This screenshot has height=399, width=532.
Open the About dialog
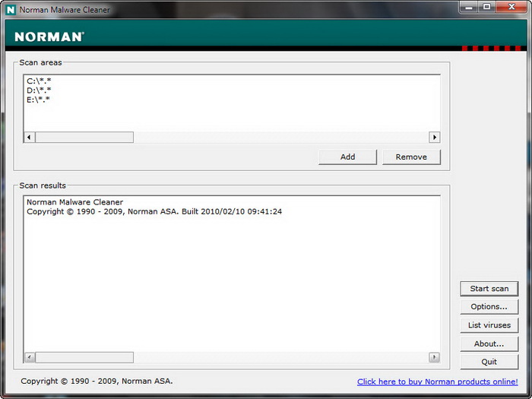tap(489, 344)
